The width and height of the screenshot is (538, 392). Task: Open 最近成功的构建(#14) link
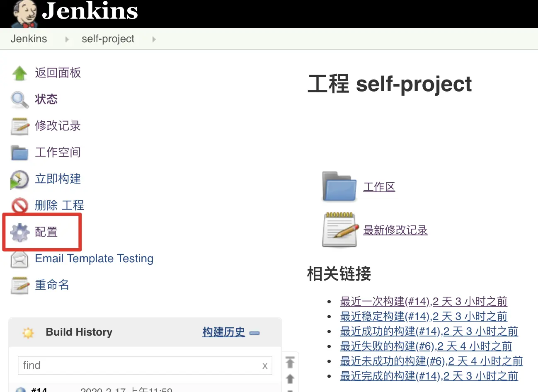429,331
